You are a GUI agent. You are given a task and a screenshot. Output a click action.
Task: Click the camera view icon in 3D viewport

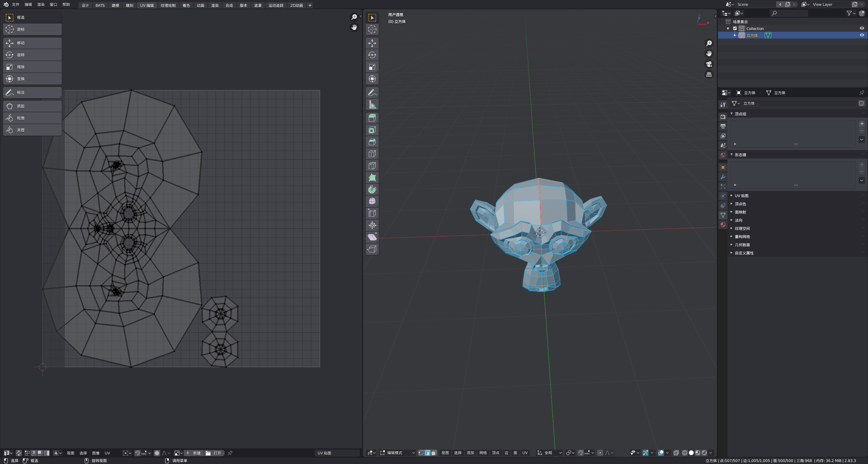[x=709, y=64]
